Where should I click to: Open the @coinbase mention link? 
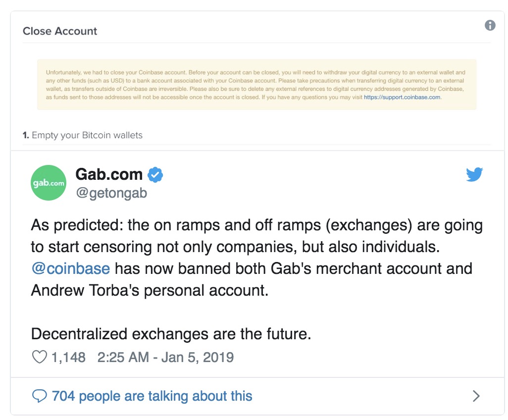(x=71, y=268)
